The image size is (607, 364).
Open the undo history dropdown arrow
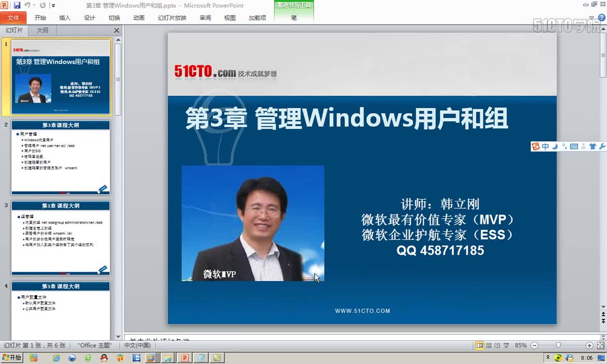(34, 6)
